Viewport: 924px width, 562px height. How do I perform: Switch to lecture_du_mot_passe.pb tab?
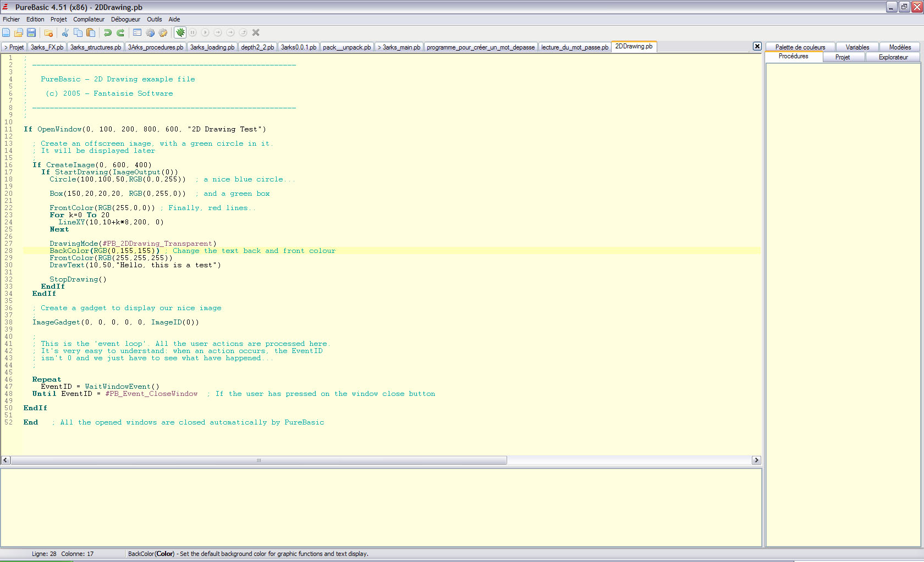click(575, 47)
